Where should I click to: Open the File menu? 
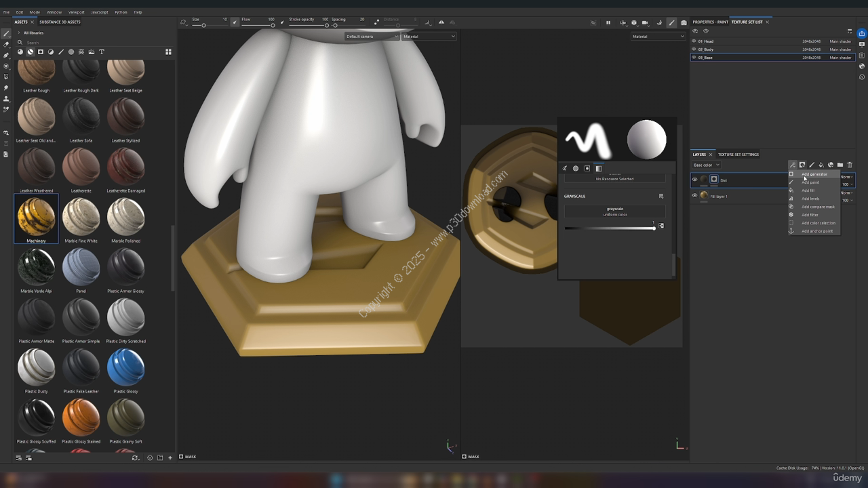coord(7,12)
